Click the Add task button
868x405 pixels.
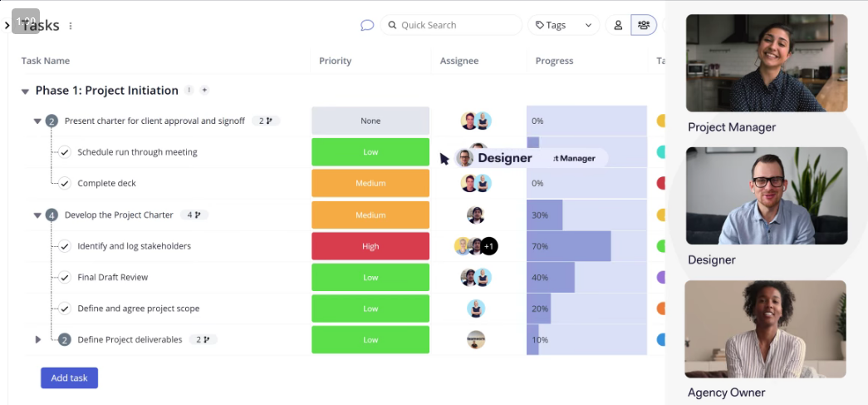coord(69,378)
